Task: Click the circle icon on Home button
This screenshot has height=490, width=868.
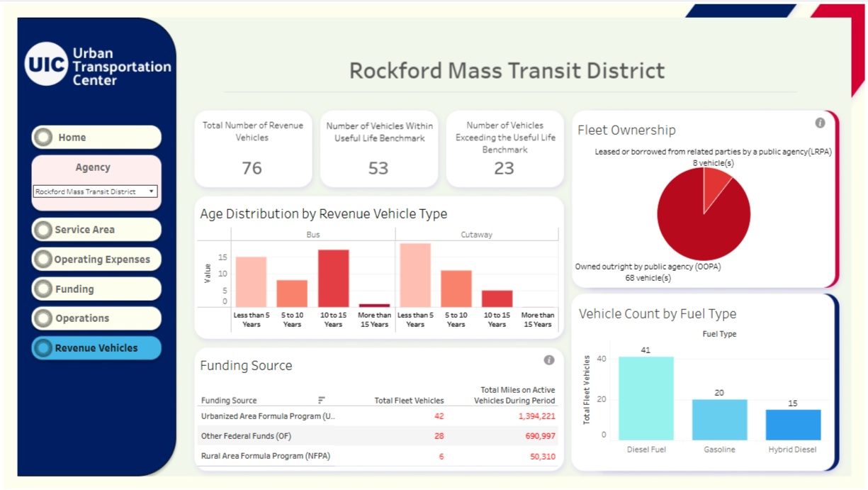Action: tap(44, 138)
